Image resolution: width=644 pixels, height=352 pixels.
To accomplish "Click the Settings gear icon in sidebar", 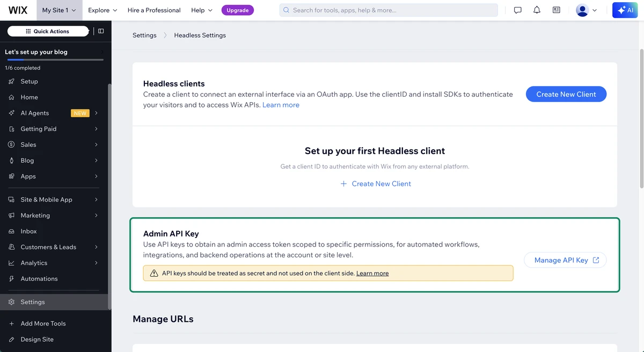I will [x=11, y=302].
